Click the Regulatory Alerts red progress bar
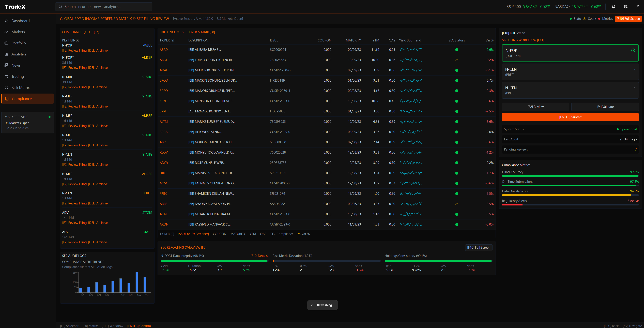This screenshot has width=644, height=328. tap(512, 204)
